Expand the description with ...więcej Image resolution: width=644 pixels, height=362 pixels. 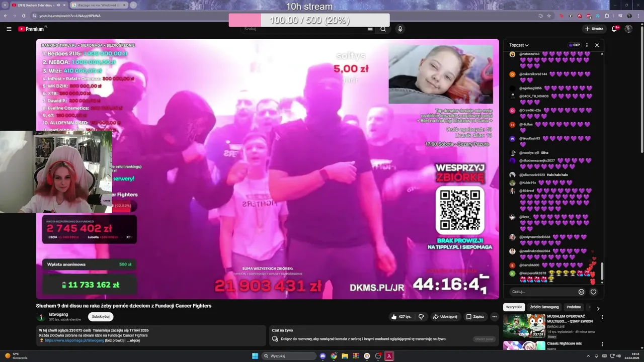coord(133,340)
